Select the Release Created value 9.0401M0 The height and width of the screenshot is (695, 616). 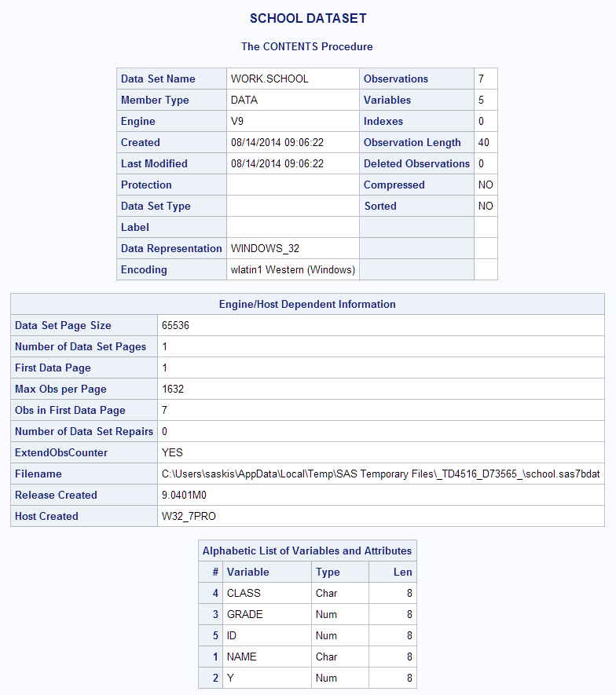(184, 495)
